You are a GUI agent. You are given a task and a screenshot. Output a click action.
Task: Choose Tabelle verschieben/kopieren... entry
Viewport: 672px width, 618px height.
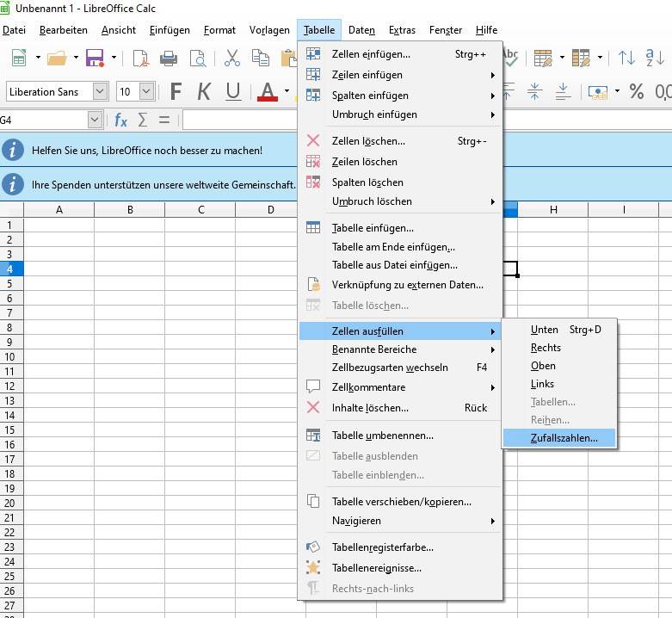coord(400,502)
